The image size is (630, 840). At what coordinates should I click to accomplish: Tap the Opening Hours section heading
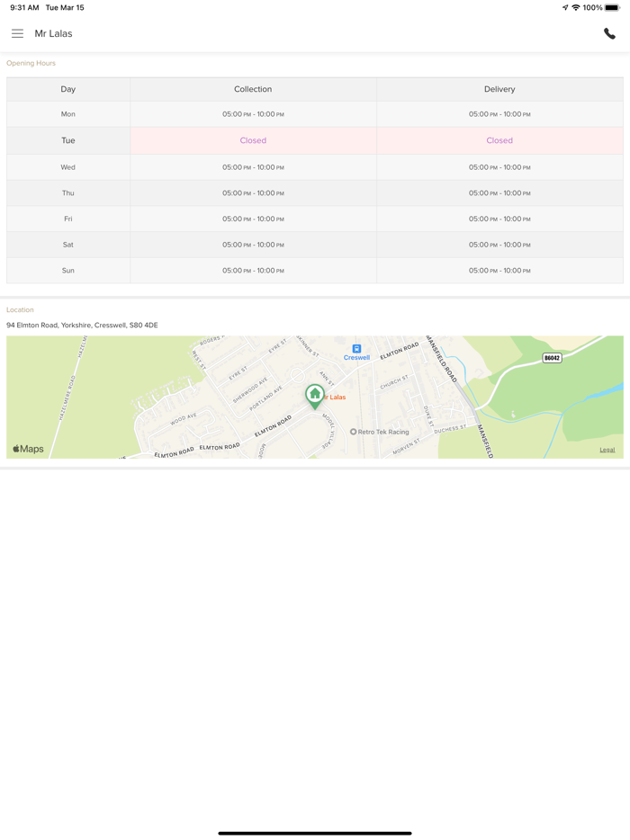pos(31,63)
